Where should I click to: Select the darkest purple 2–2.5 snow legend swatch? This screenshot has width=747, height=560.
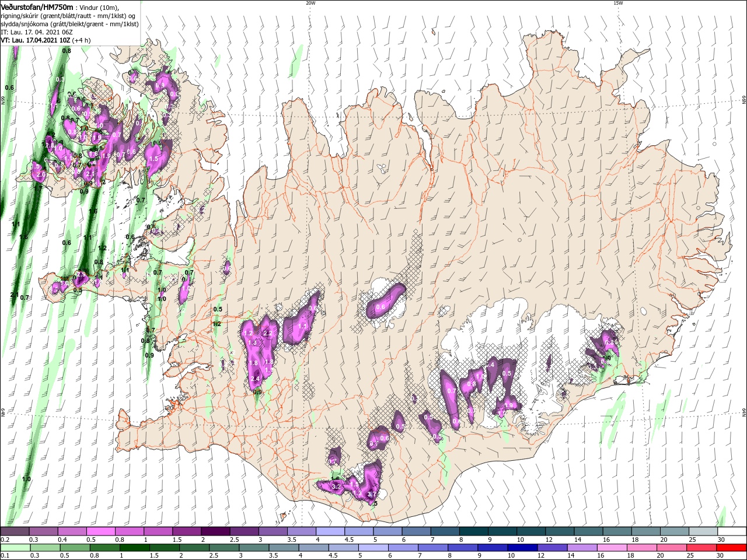tap(215, 531)
